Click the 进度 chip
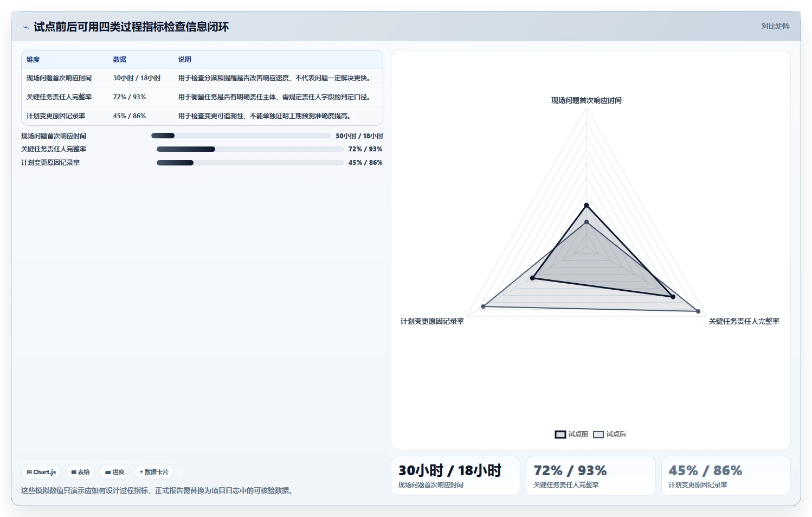Viewport: 812px width, 517px height. click(115, 472)
